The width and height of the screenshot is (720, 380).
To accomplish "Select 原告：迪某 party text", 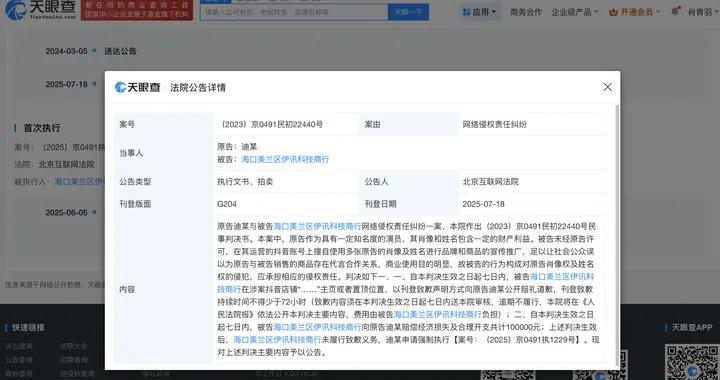I will tap(237, 147).
